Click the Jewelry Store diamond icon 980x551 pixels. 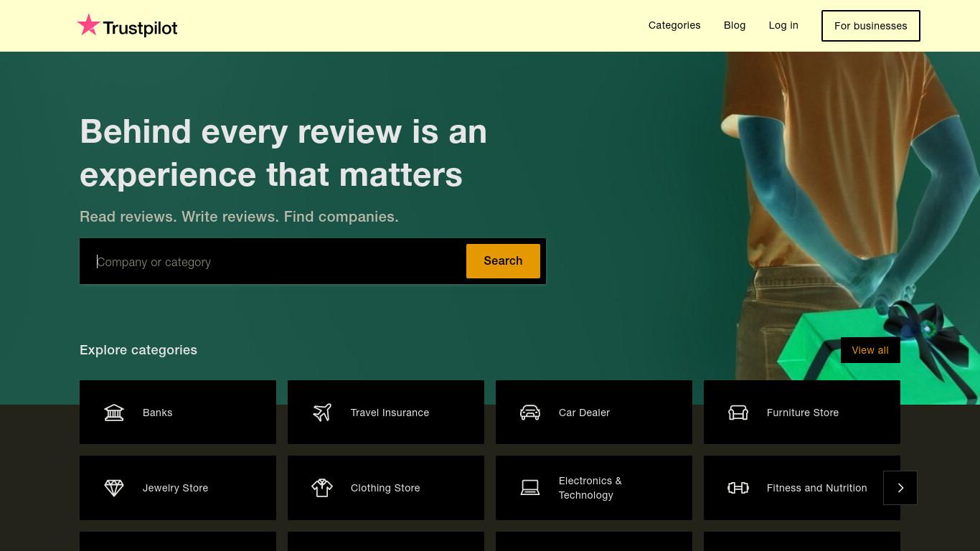[x=114, y=488]
